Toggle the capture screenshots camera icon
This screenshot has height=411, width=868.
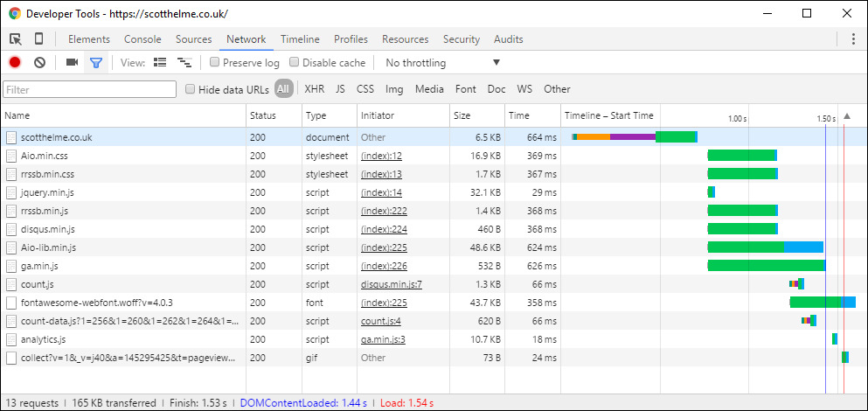(72, 63)
